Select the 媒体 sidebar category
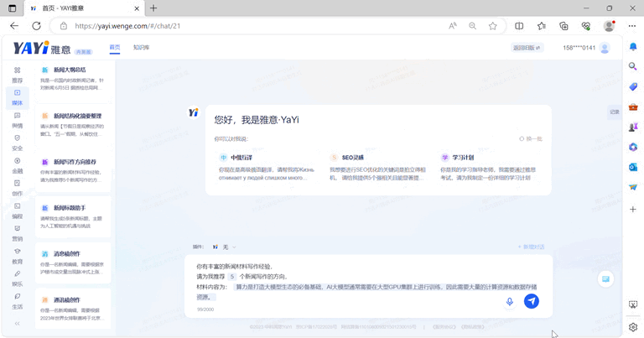 click(x=18, y=98)
